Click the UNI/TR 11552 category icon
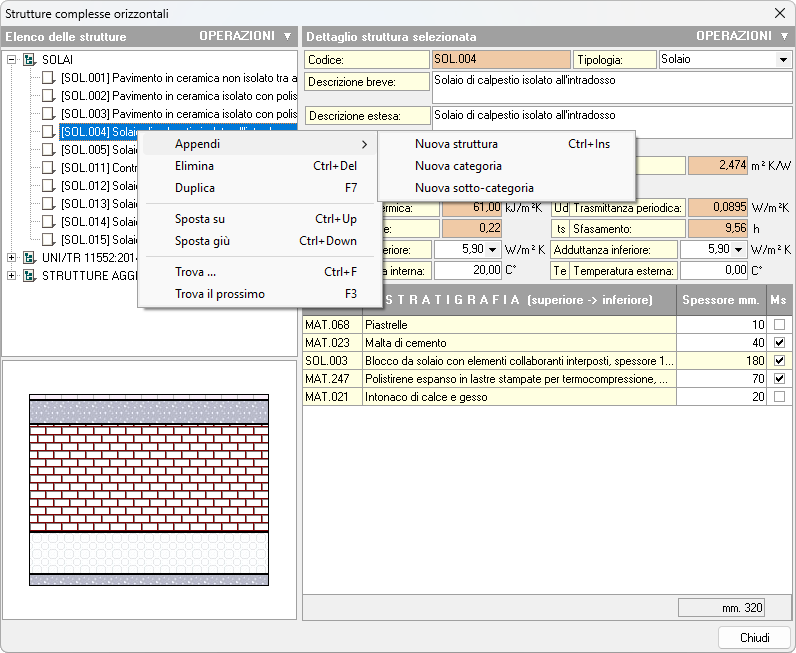The height and width of the screenshot is (653, 796). click(29, 258)
